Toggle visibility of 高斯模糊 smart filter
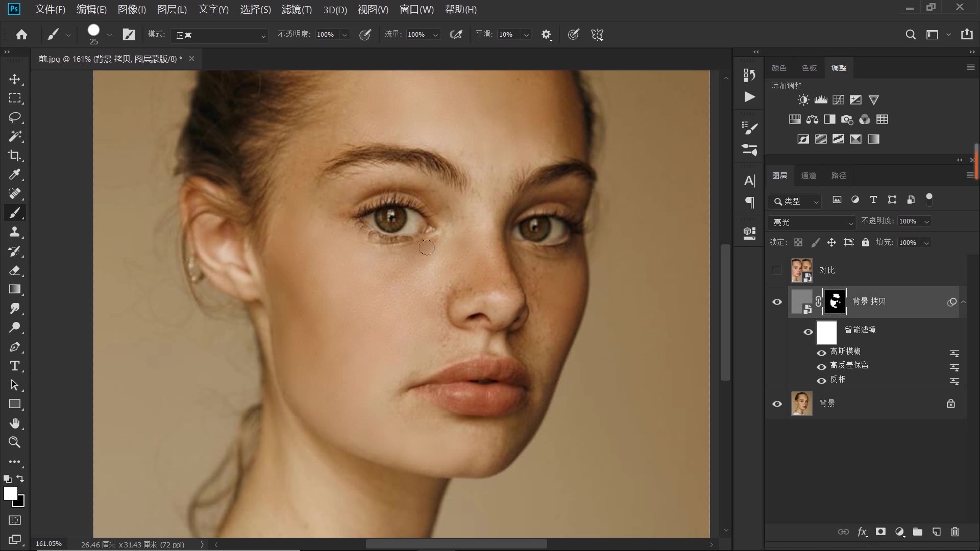The image size is (980, 551). pos(821,353)
